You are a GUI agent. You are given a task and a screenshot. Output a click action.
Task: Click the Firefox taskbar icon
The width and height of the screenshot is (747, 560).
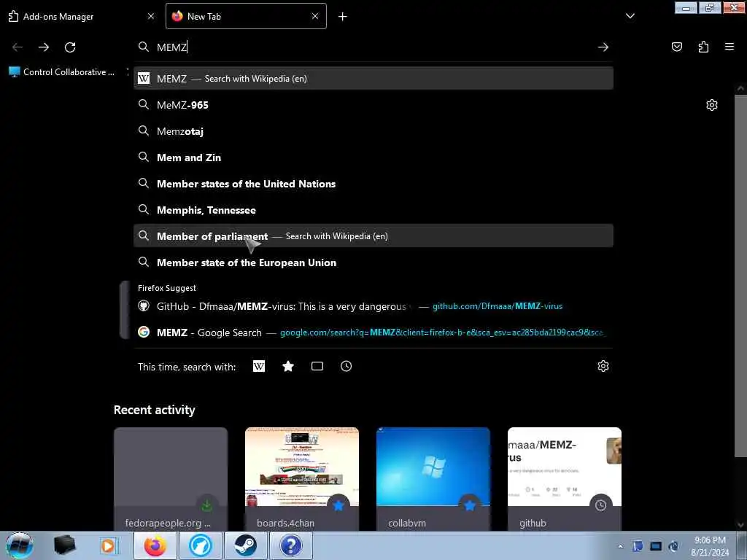[x=155, y=545]
